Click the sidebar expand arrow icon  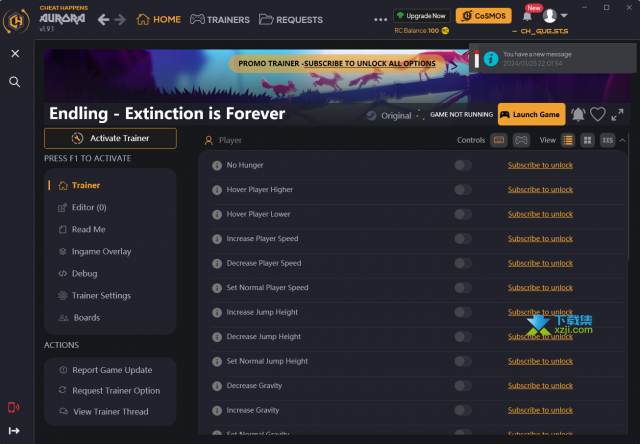coord(14,431)
